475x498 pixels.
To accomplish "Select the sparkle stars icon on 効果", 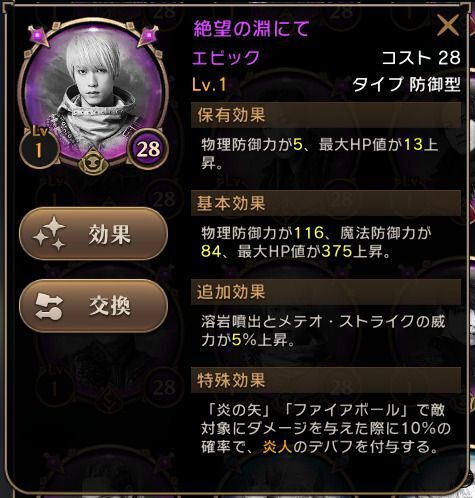I will 49,234.
